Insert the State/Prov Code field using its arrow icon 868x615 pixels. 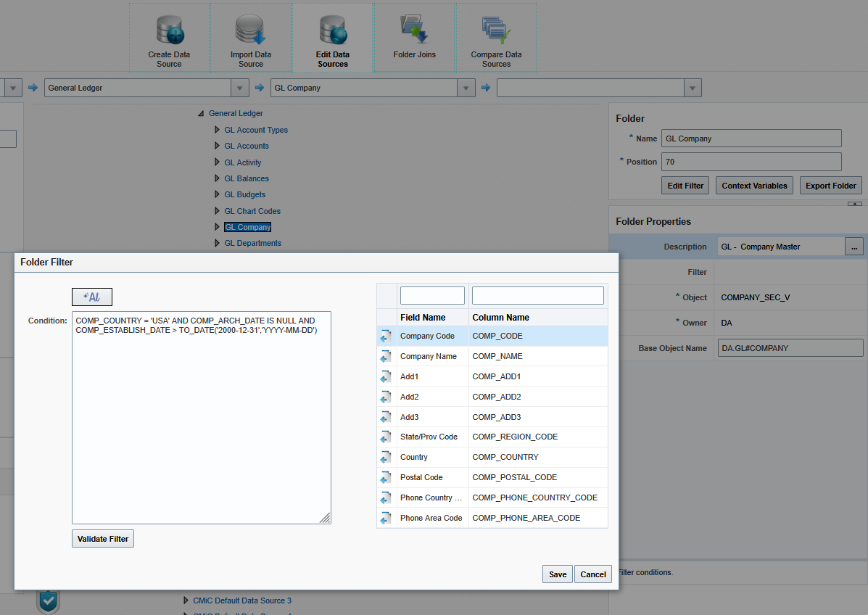pyautogui.click(x=386, y=437)
